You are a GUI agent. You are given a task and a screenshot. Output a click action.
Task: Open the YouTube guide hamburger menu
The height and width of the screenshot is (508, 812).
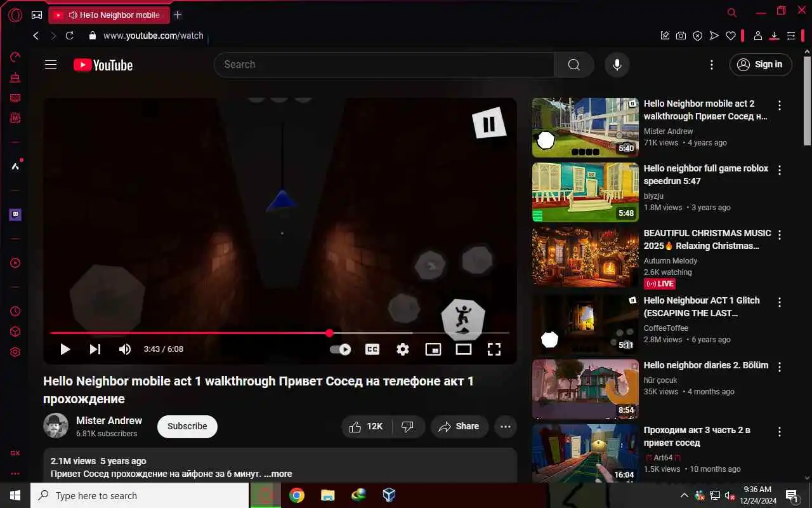(51, 64)
